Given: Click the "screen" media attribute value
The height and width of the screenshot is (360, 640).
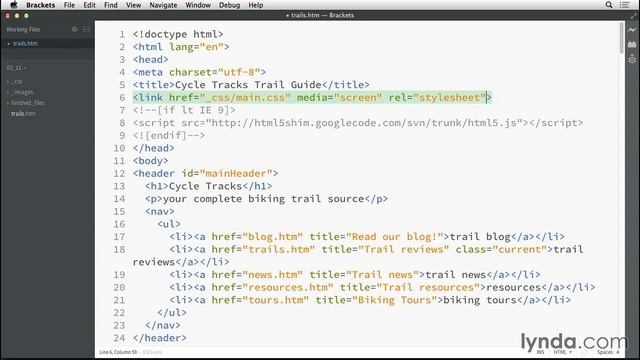Looking at the screenshot, I should coord(358,98).
